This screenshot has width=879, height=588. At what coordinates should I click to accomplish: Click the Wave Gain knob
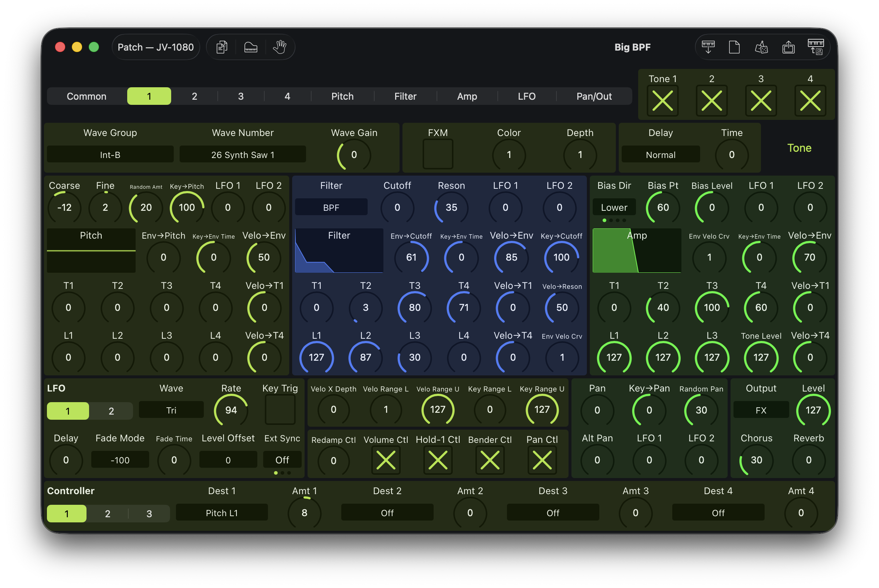pyautogui.click(x=354, y=154)
